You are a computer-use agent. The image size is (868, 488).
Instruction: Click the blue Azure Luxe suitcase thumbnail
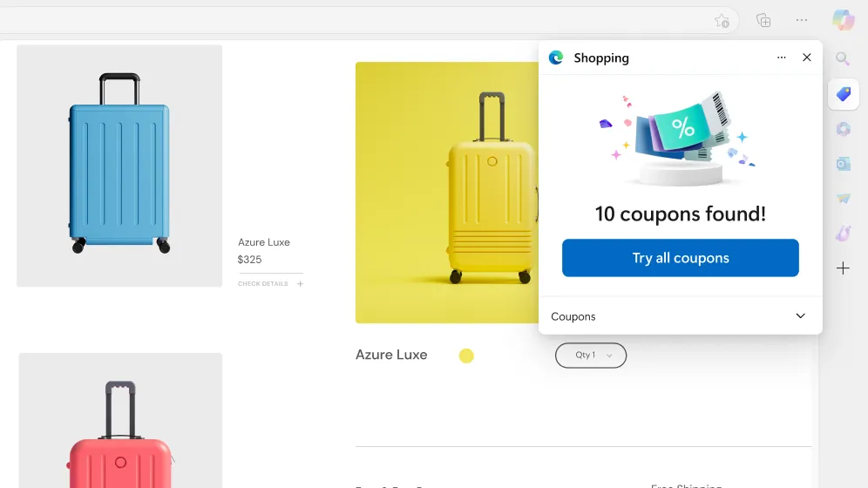point(119,166)
